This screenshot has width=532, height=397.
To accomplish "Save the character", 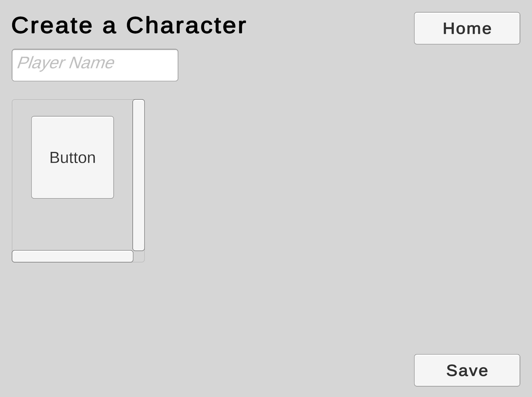I will (x=467, y=370).
